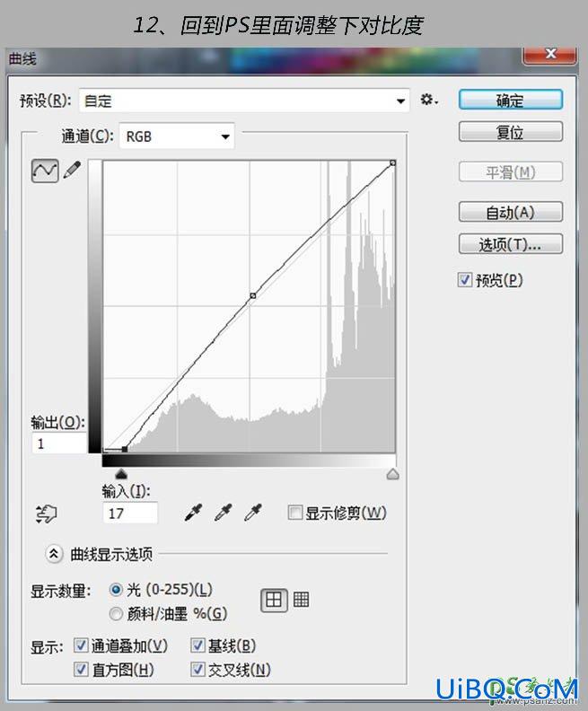Pick the black point eyedropper
This screenshot has height=711, width=588.
pyautogui.click(x=194, y=513)
